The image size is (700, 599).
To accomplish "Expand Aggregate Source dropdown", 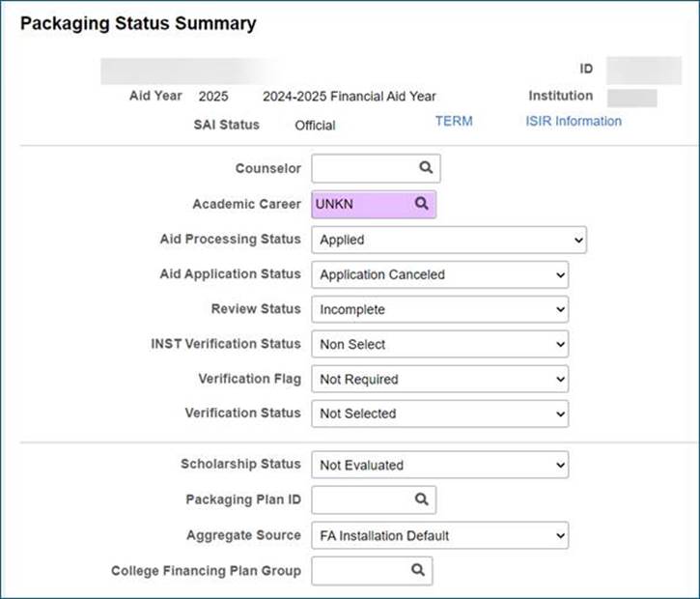I will (439, 535).
